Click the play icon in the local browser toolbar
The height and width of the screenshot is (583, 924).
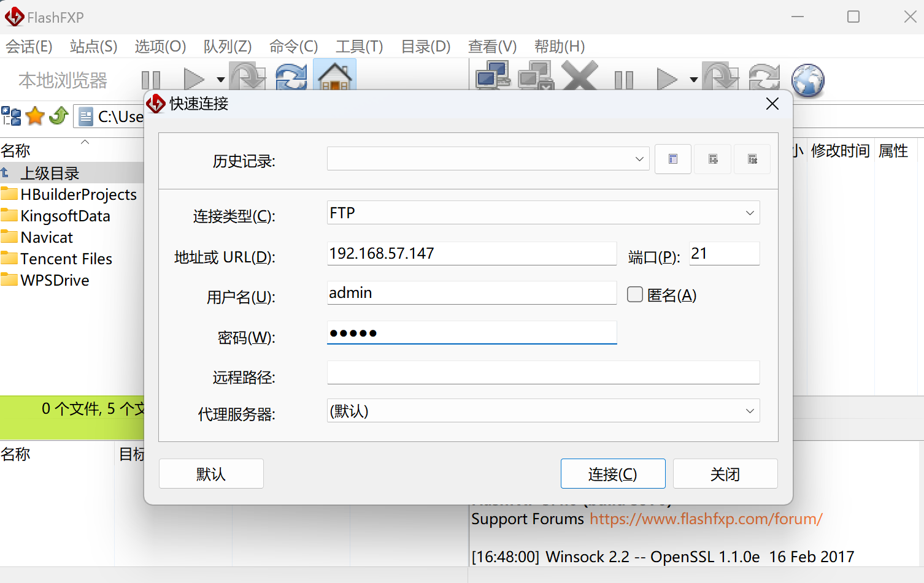pos(194,80)
